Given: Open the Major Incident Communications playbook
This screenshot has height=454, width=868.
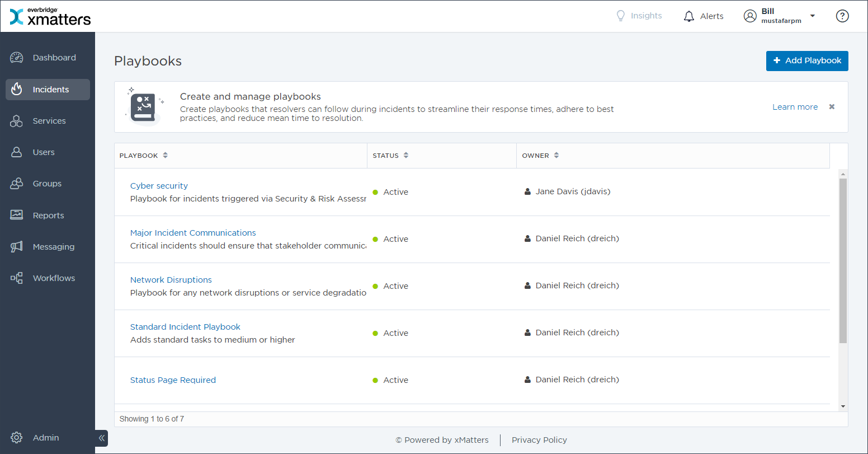Looking at the screenshot, I should (193, 233).
